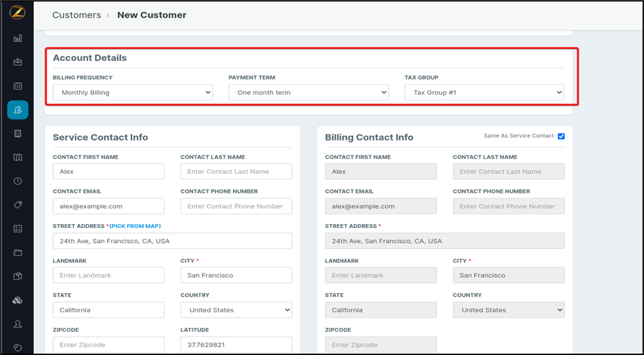Open the Payment Term dropdown
Viewport: 644px width, 355px height.
(308, 92)
